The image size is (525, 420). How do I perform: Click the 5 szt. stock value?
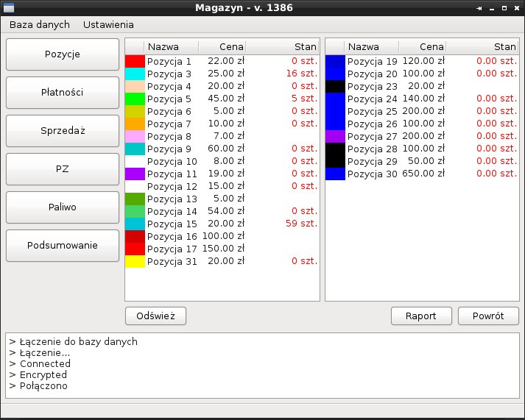pyautogui.click(x=304, y=99)
